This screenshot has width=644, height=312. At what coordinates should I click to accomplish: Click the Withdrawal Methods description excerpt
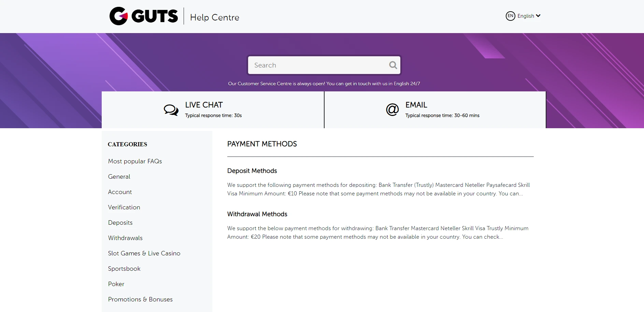[x=378, y=233]
